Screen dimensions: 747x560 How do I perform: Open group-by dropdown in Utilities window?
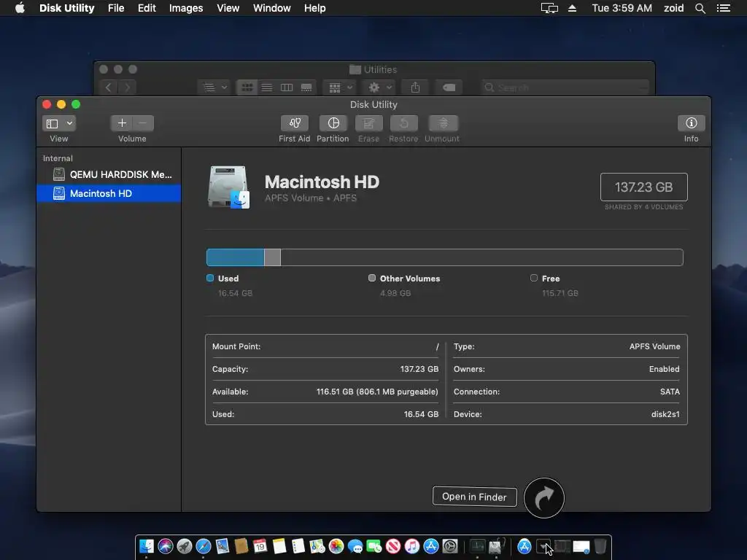coord(340,87)
